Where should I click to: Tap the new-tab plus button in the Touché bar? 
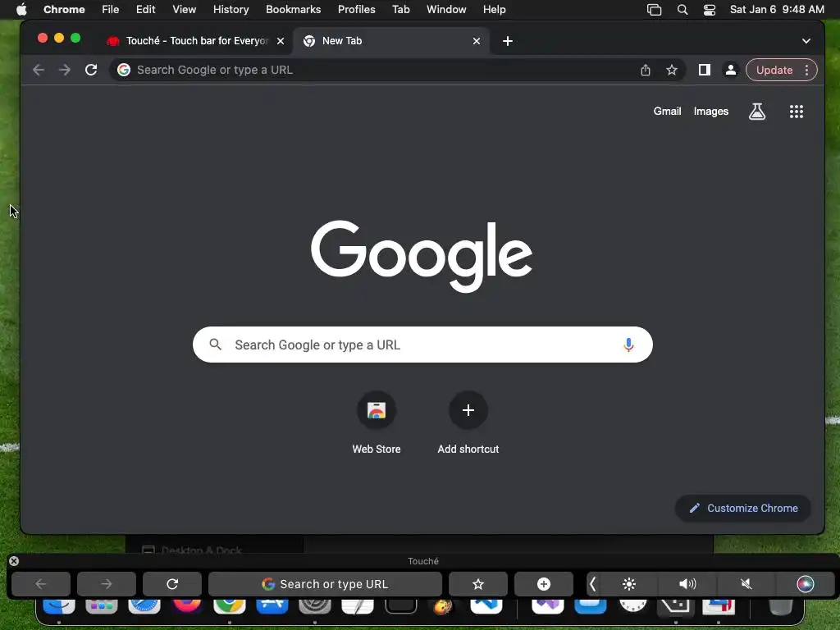click(x=544, y=584)
